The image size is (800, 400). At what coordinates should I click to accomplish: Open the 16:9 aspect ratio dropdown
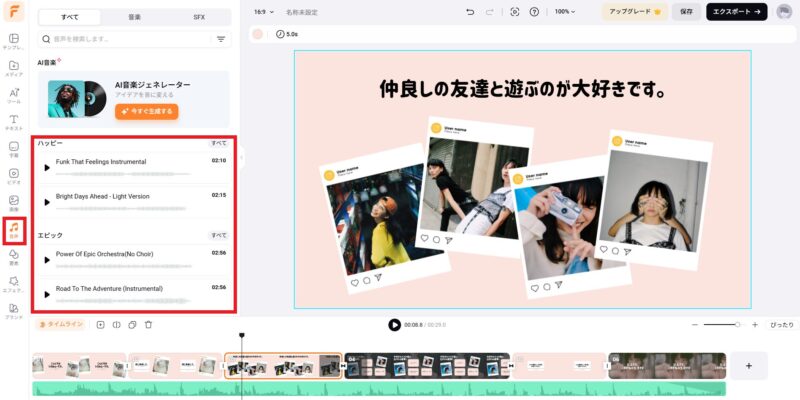click(262, 12)
